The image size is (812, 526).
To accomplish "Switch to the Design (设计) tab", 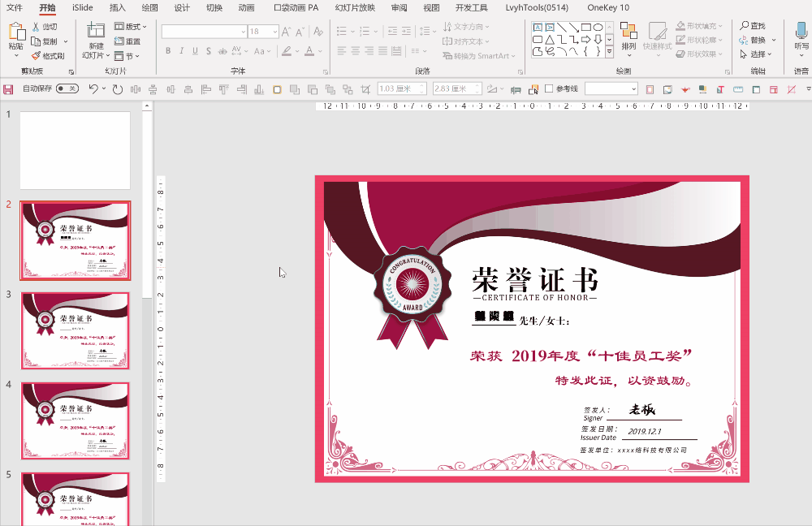I will click(182, 8).
